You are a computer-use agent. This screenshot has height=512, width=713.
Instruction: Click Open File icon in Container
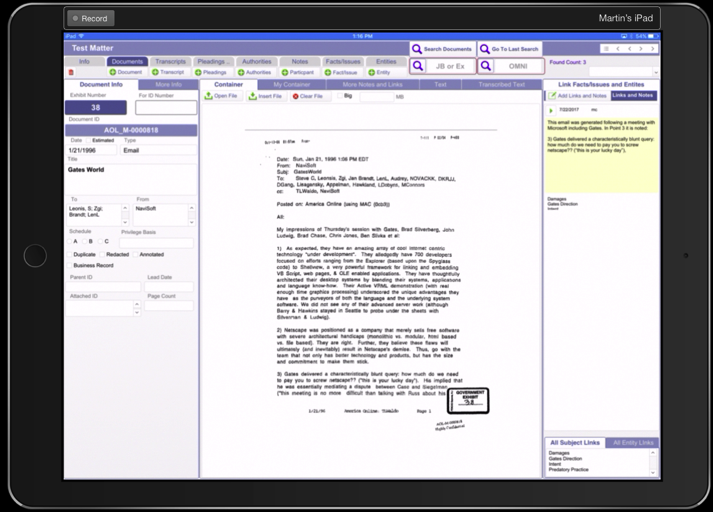pos(211,97)
